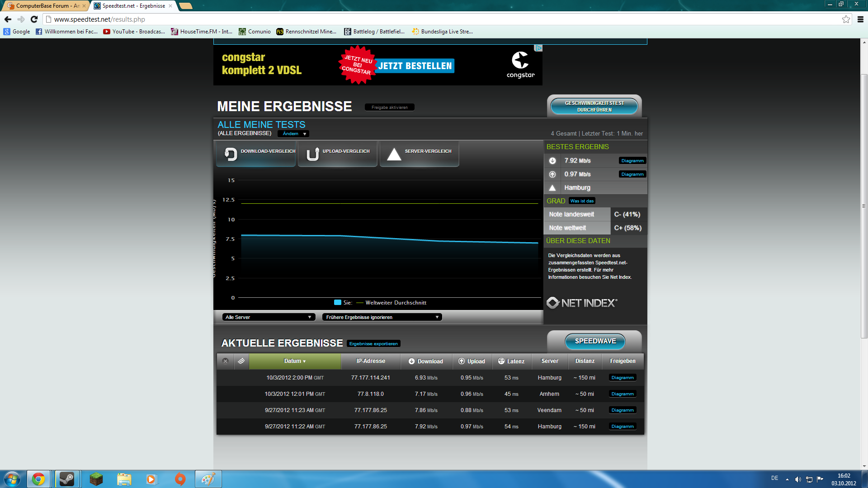Bookmark page with the star icon

pyautogui.click(x=846, y=19)
